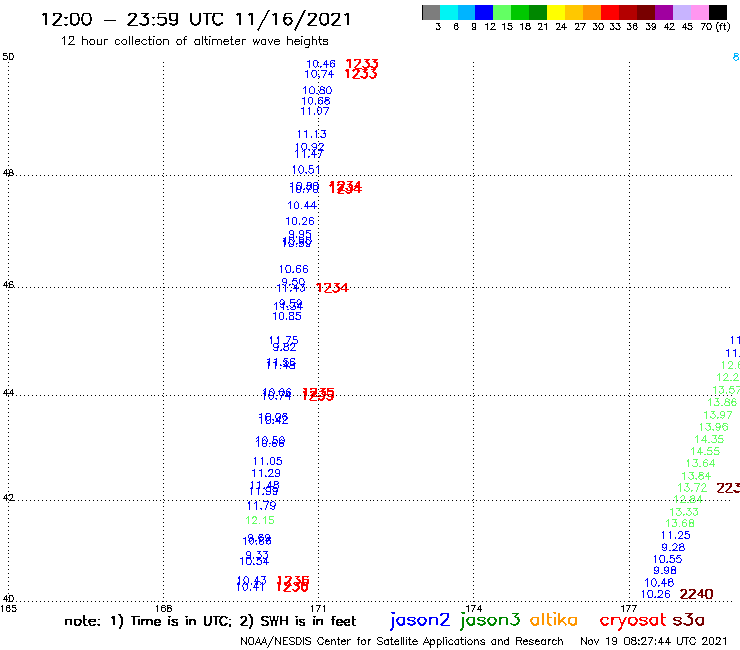Click the latitude axis label 48
This screenshot has width=740, height=650.
click(x=8, y=173)
